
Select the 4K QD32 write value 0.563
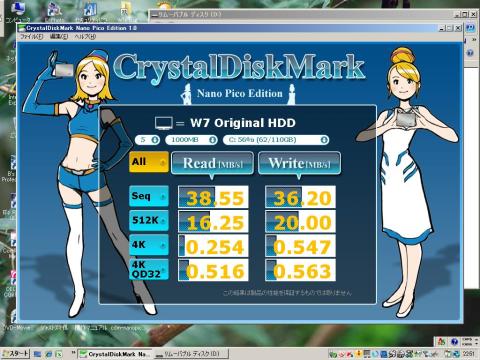(x=300, y=270)
